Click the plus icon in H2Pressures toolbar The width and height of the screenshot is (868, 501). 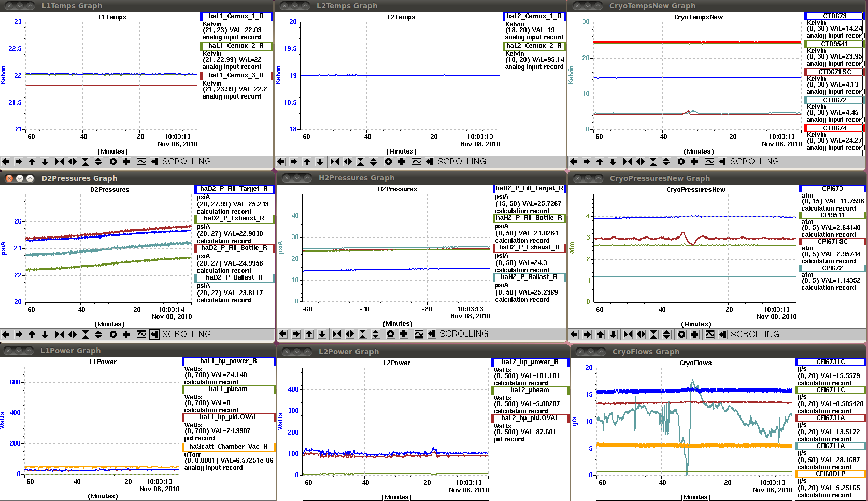coord(403,334)
